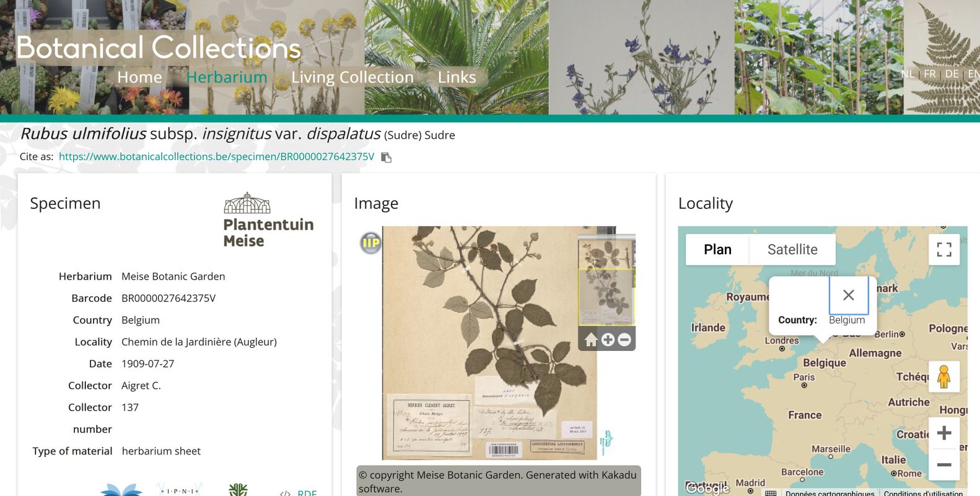Select the Street View pegman icon

click(943, 377)
